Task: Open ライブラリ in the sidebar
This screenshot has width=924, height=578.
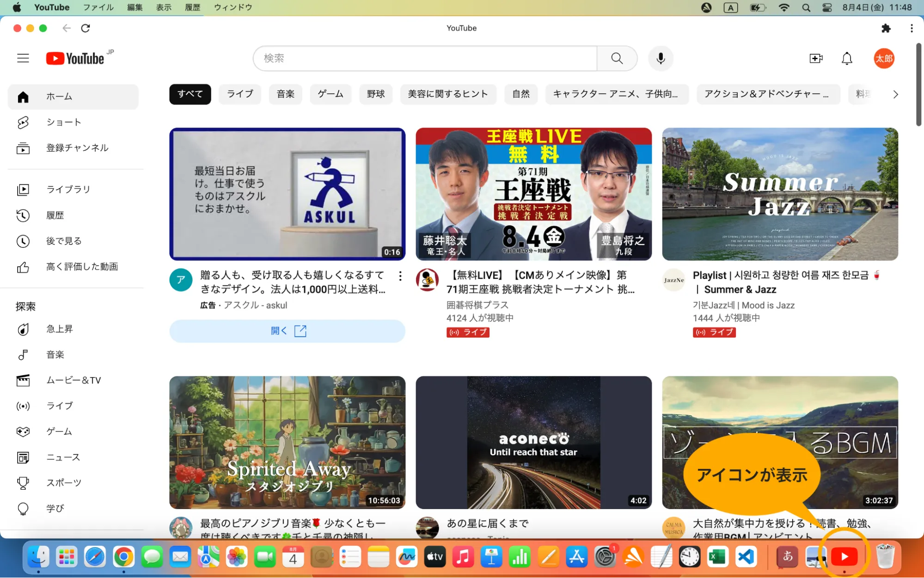Action: coord(73,190)
